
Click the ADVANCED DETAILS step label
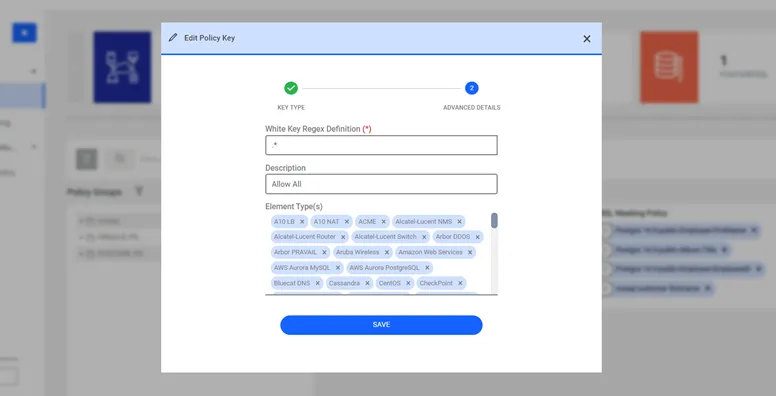[x=472, y=107]
